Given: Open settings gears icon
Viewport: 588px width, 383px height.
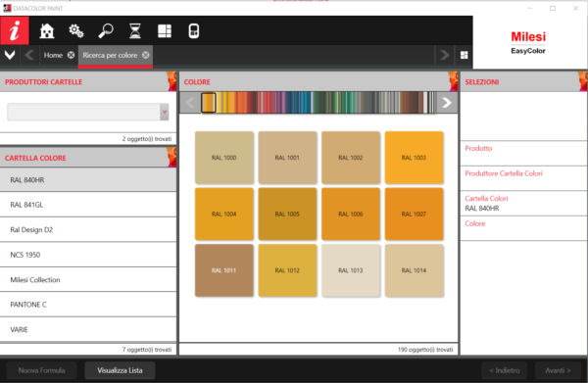Looking at the screenshot, I should (76, 30).
